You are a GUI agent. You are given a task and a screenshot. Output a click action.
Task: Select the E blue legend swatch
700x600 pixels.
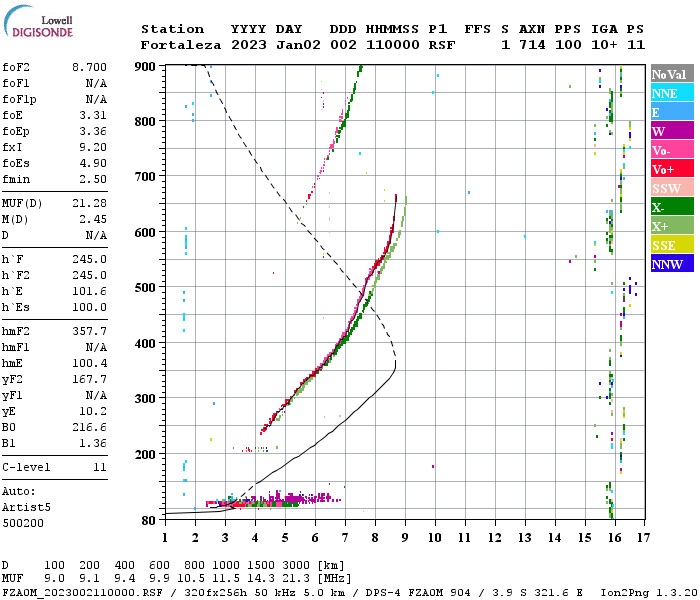pyautogui.click(x=672, y=112)
